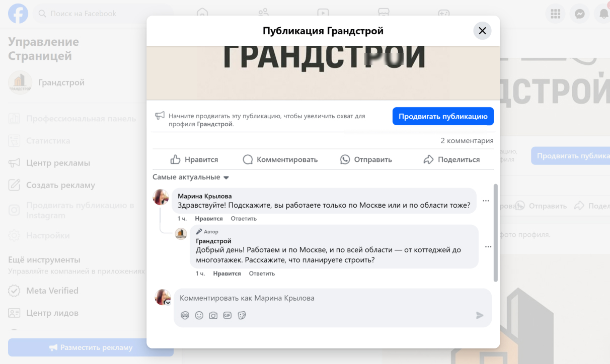This screenshot has height=364, width=610.
Task: Open the notifications bell icon
Action: (603, 14)
